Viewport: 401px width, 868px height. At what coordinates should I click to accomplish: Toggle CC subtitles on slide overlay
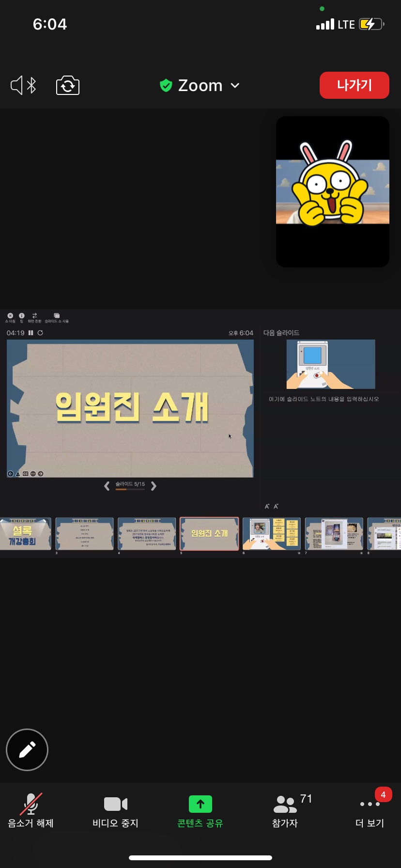click(26, 474)
